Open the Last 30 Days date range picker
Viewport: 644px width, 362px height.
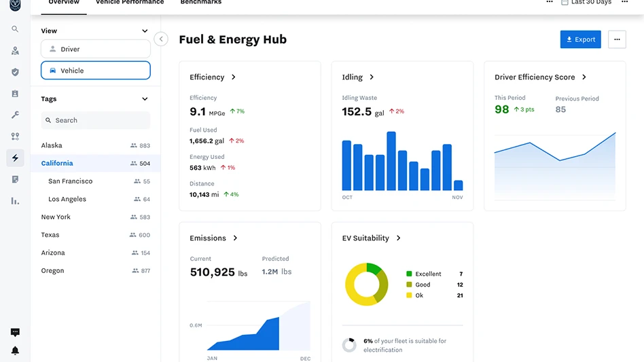[586, 3]
